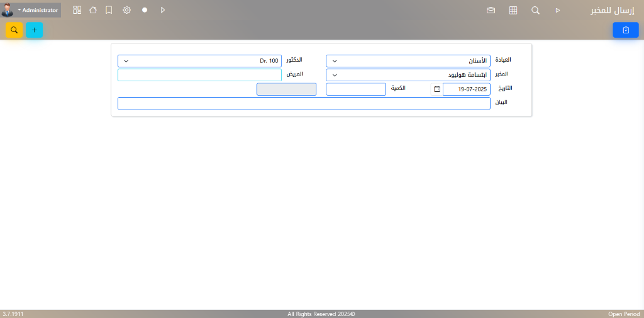Click the blue clipboard save button

click(x=625, y=30)
